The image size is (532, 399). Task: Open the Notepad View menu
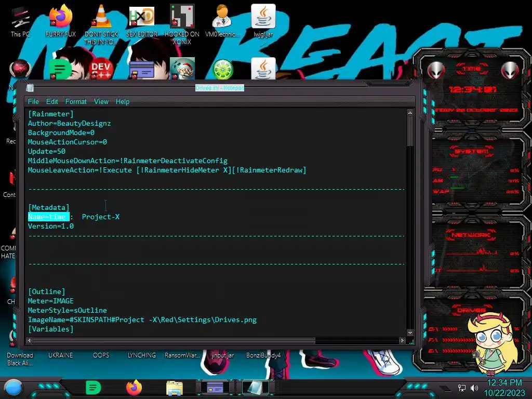click(101, 101)
